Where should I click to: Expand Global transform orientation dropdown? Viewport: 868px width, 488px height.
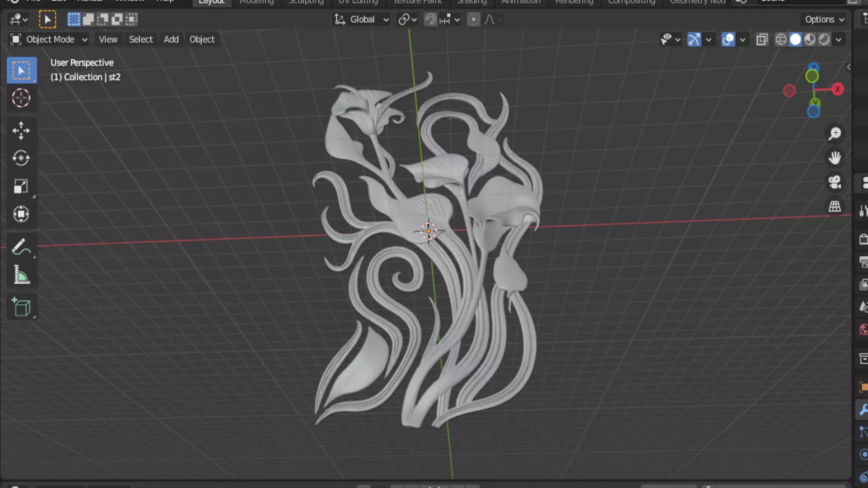click(362, 19)
